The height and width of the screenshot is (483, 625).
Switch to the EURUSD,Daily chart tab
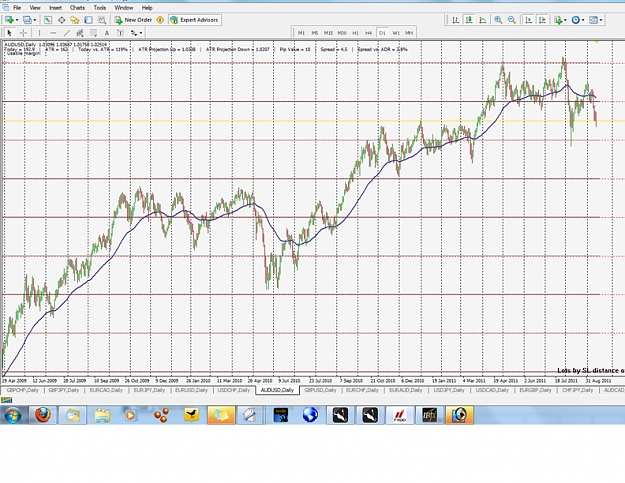[x=192, y=390]
